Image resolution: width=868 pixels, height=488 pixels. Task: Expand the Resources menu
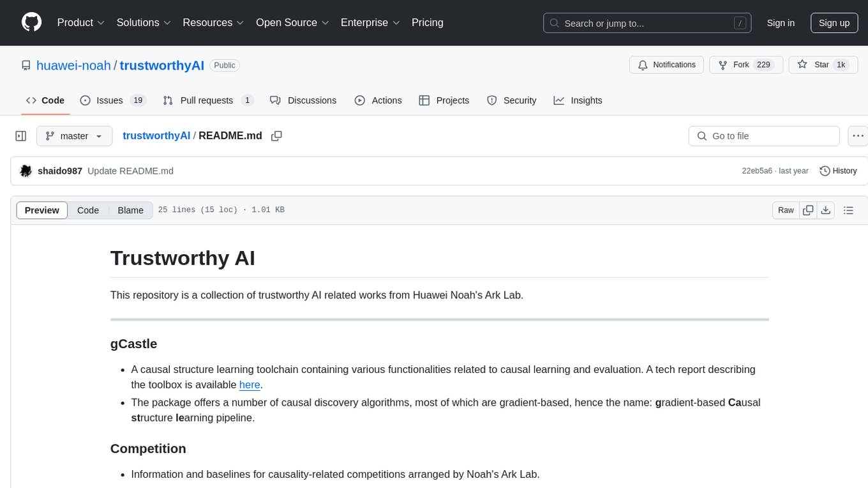(x=213, y=22)
